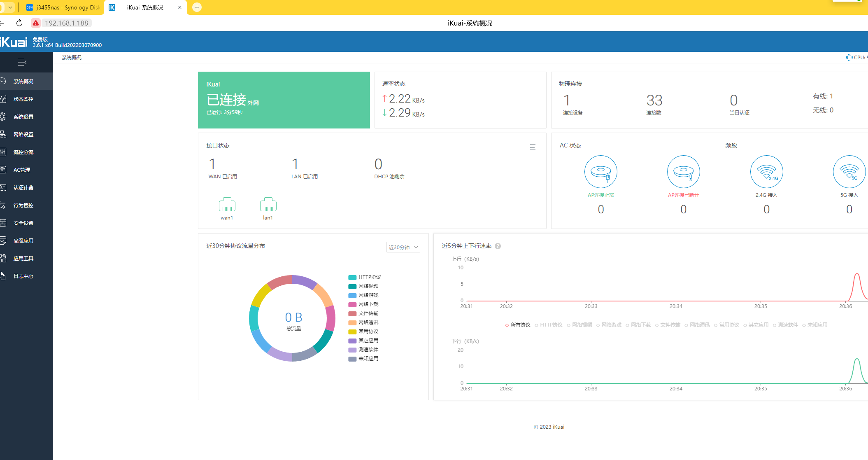Click the 33 连接数 value
The height and width of the screenshot is (460, 868).
(x=654, y=100)
